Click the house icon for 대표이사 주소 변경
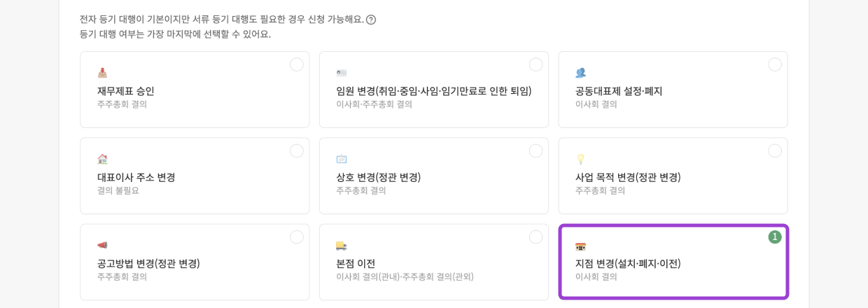 tap(102, 159)
